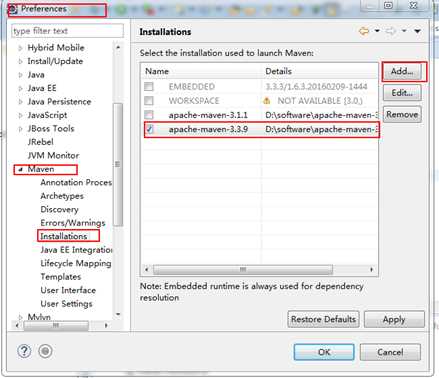Open the forward history dropdown arrow
439x378 pixels.
pyautogui.click(x=404, y=31)
